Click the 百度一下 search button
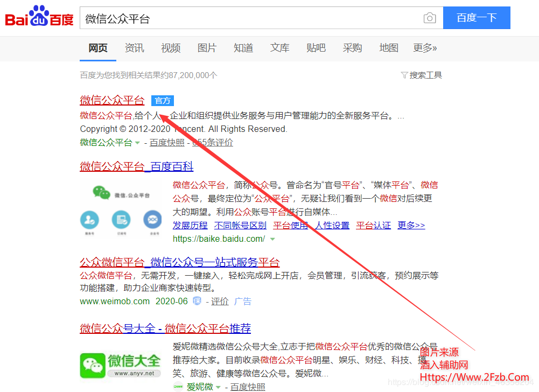Viewport: 539px width, 392px height. pos(477,18)
